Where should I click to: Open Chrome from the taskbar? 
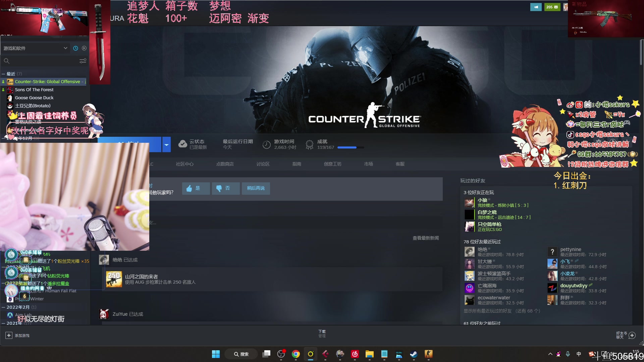[x=296, y=354]
